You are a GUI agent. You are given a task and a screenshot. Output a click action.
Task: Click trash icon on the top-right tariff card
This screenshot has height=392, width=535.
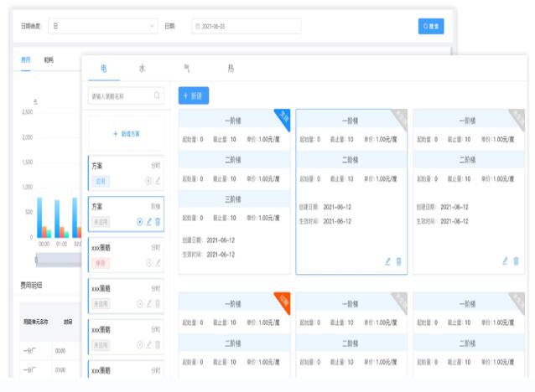[x=516, y=261]
